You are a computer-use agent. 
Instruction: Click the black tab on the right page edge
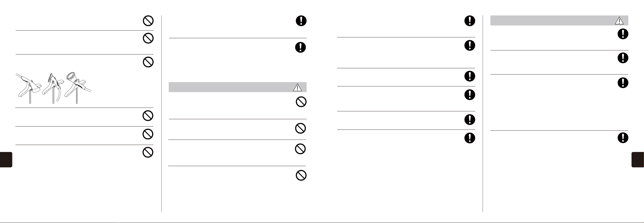pos(638,160)
